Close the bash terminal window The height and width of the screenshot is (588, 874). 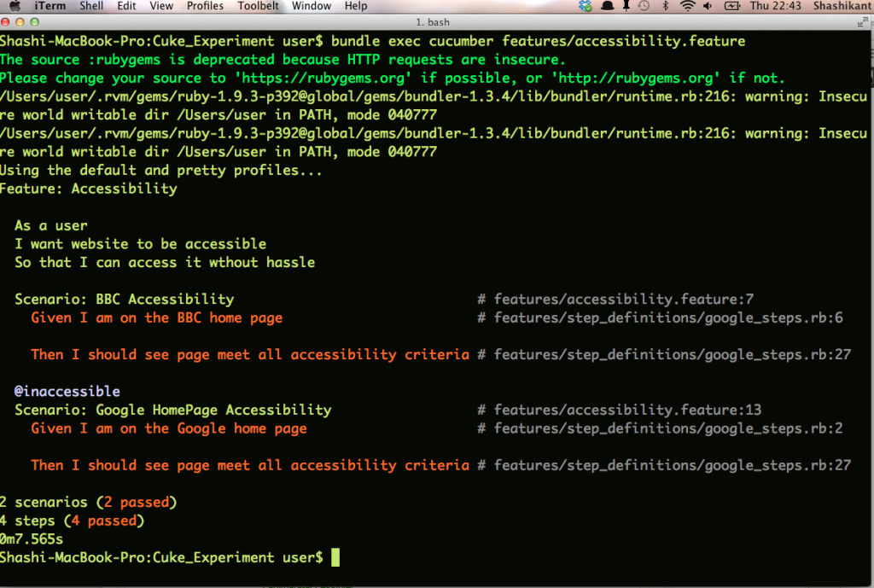(x=5, y=22)
